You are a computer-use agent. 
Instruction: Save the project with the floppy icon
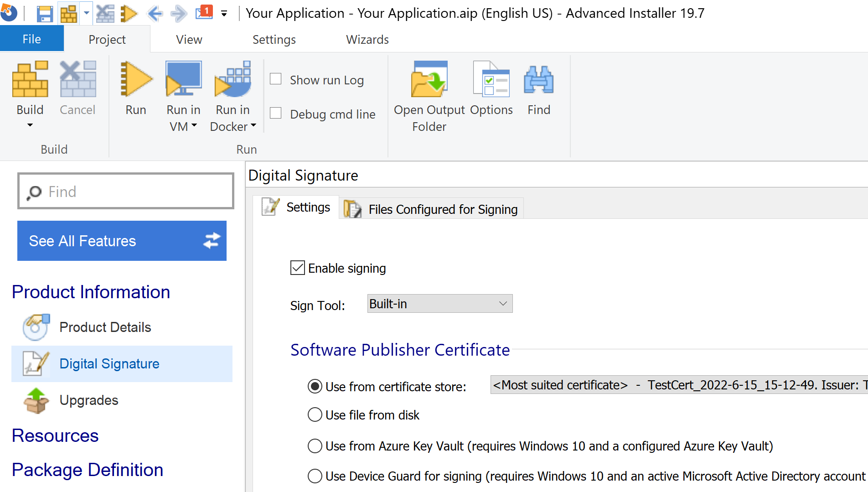[45, 14]
